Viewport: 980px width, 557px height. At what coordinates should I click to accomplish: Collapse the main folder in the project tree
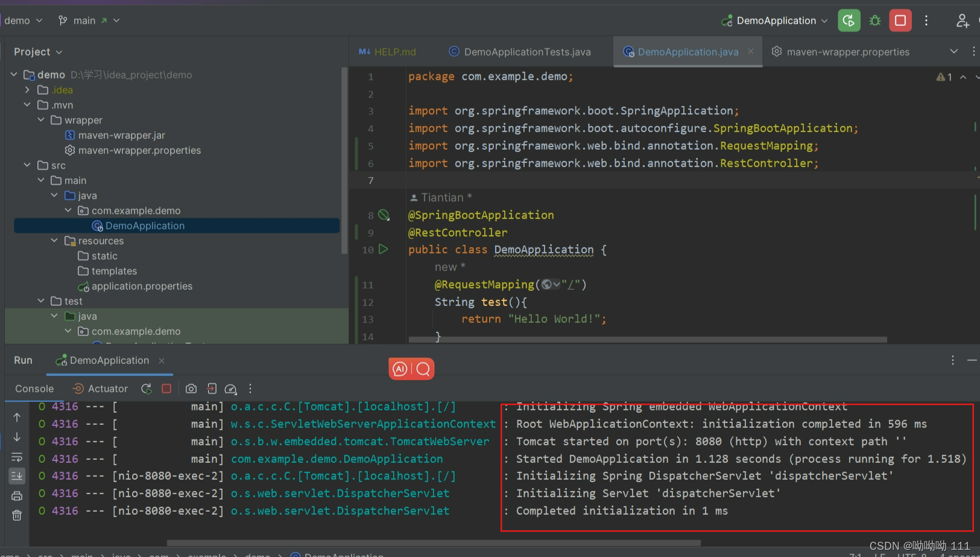click(x=41, y=180)
